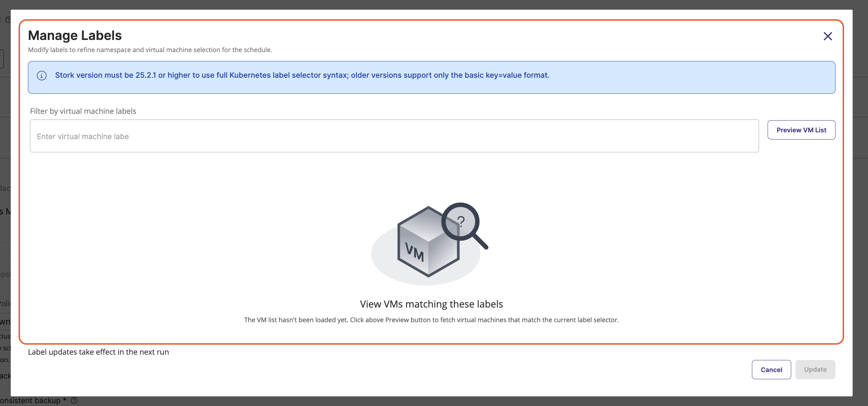The height and width of the screenshot is (406, 868).
Task: Click the info icon in Stork banner
Action: click(42, 76)
